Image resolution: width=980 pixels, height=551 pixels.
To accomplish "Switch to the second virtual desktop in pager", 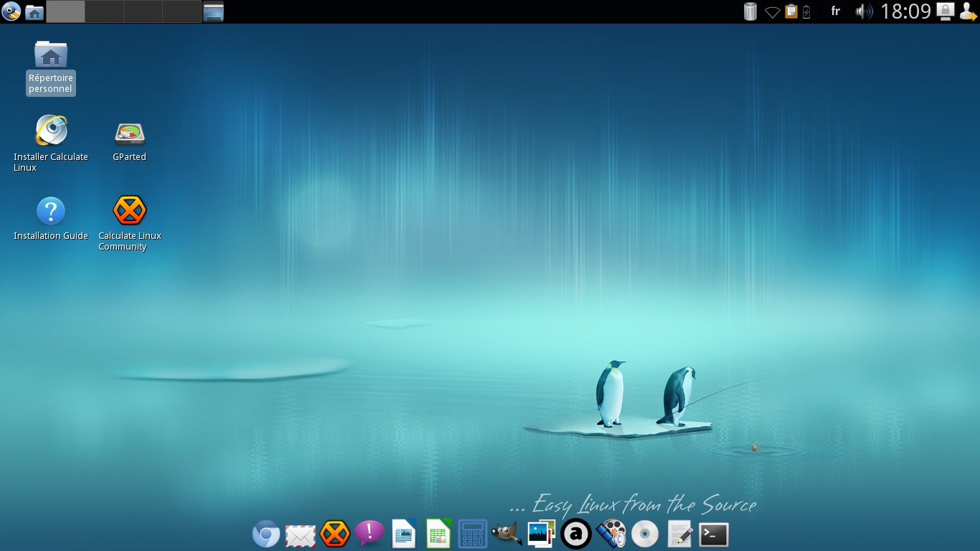I will [x=104, y=11].
